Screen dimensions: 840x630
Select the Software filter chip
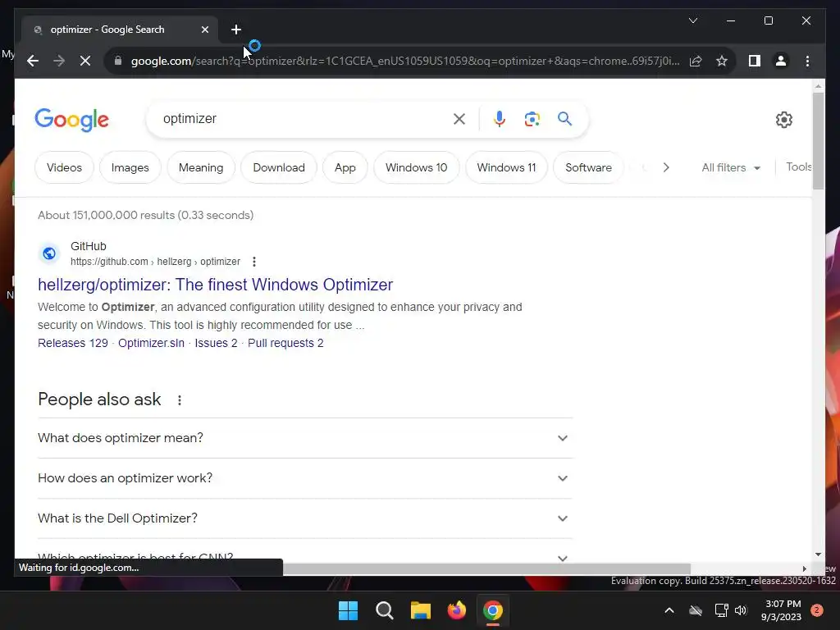tap(588, 167)
